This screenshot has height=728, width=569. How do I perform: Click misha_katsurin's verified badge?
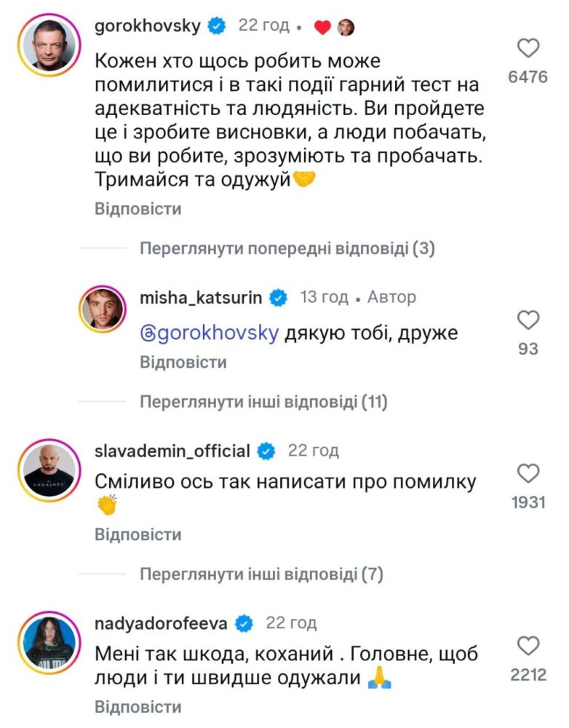[277, 298]
